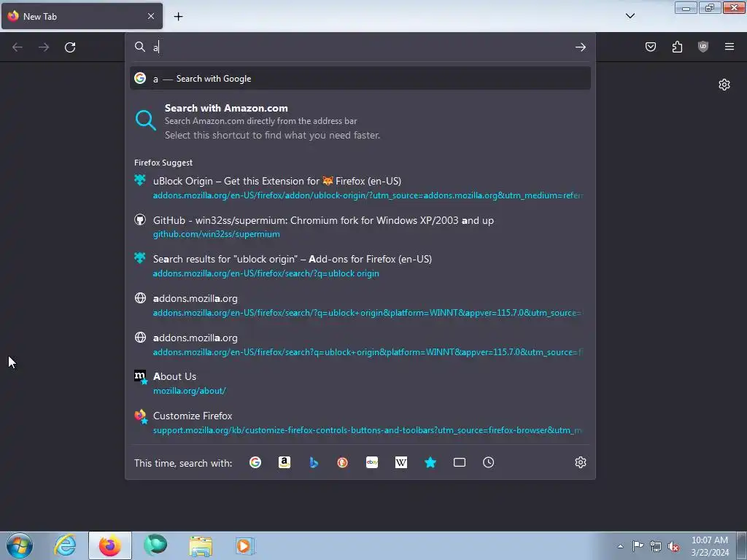
Task: Open 'Search results for ublock origin' suggestion
Action: pyautogui.click(x=360, y=265)
